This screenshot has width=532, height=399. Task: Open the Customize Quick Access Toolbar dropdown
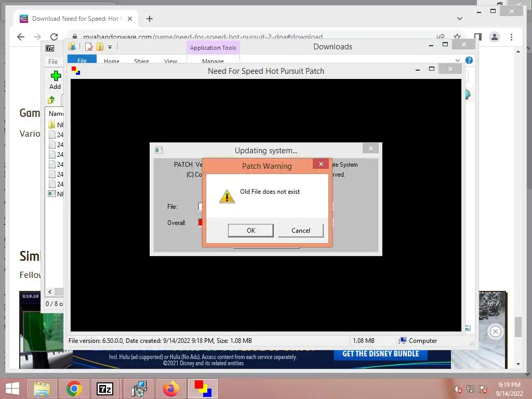(x=110, y=47)
